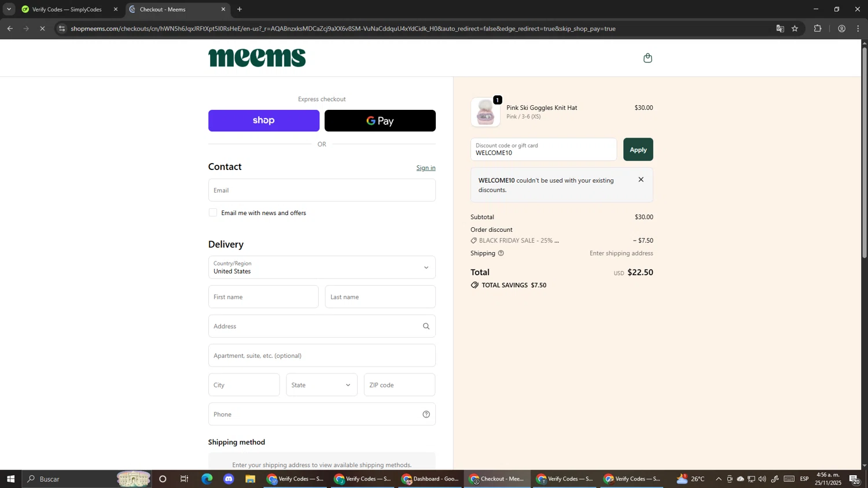Click the Google Translate icon in address bar
The height and width of the screenshot is (488, 868).
(780, 28)
